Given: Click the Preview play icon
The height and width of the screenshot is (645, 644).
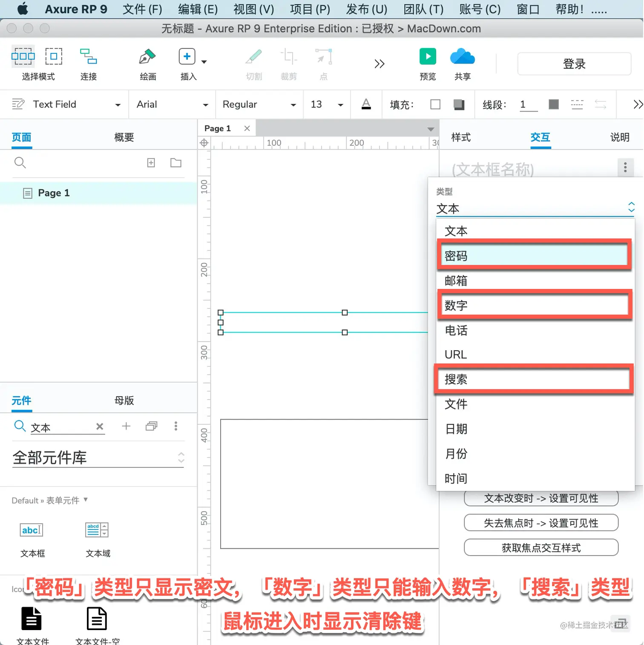Looking at the screenshot, I should [428, 56].
